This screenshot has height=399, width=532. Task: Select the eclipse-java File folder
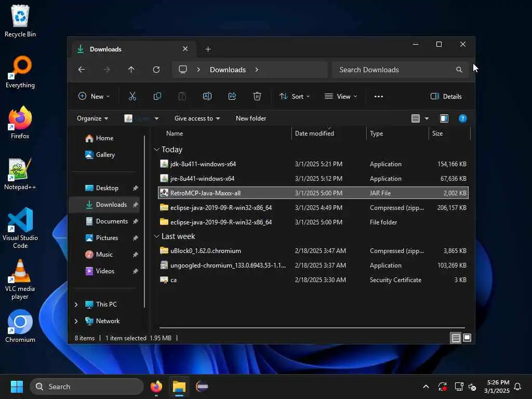pyautogui.click(x=313, y=222)
